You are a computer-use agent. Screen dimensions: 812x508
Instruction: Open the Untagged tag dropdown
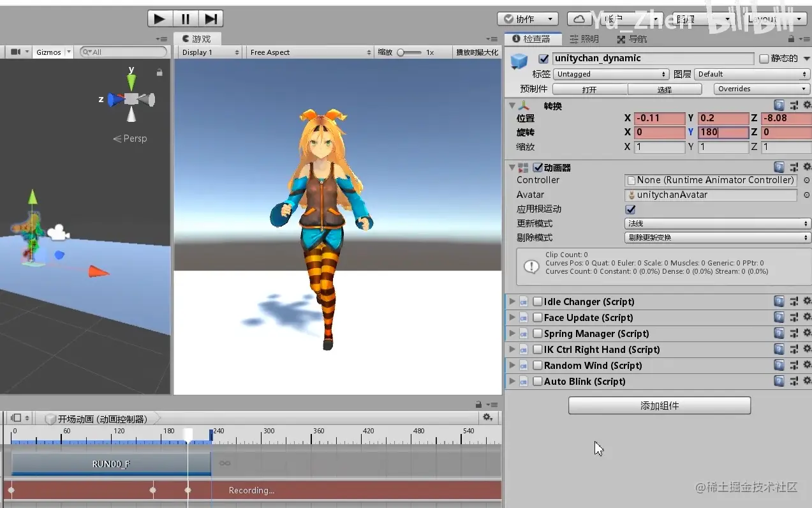click(x=611, y=74)
